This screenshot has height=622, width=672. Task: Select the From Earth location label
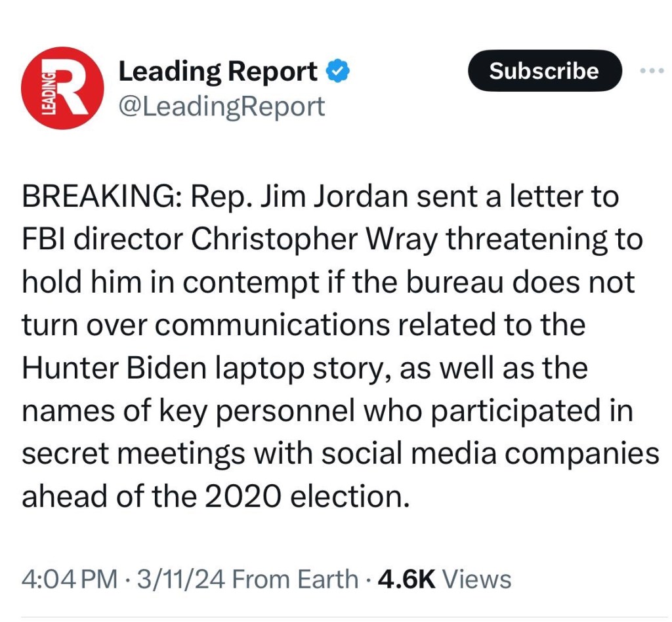pyautogui.click(x=295, y=579)
